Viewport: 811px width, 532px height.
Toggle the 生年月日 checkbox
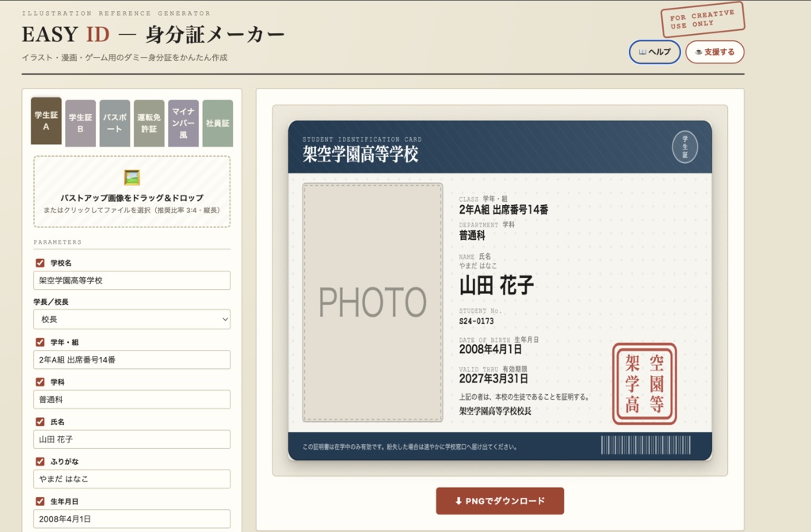40,501
